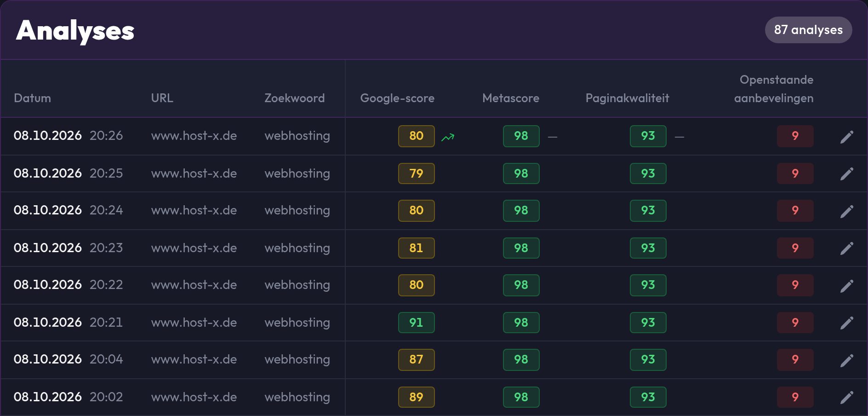Click the red 9 recommendations badge at 20:21

795,323
